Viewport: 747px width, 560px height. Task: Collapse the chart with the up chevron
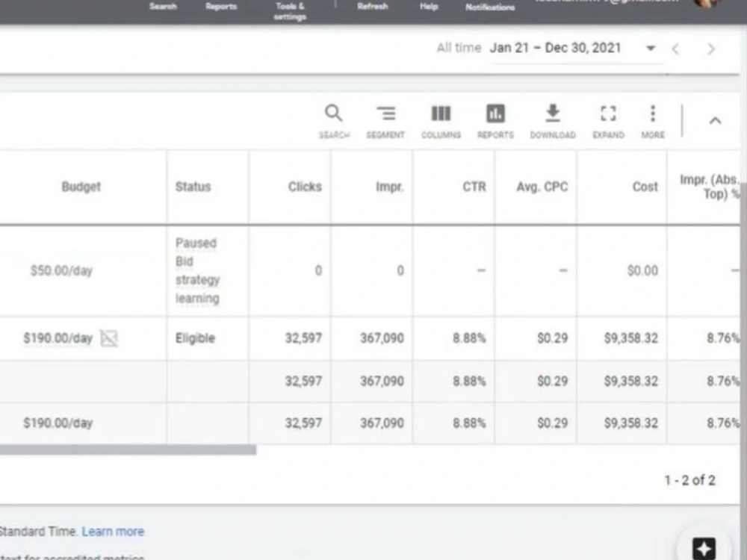[x=715, y=120]
